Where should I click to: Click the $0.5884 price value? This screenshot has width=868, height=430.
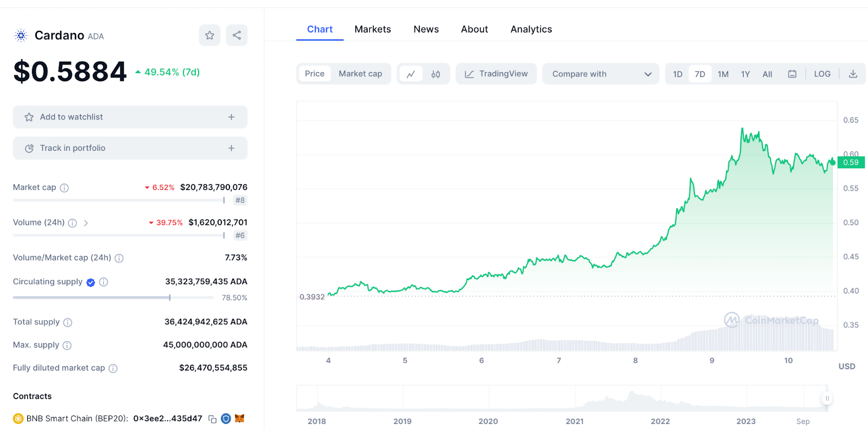click(x=70, y=72)
